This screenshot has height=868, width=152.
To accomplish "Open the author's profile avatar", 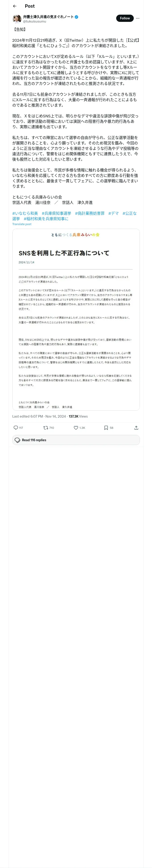I will 17,18.
